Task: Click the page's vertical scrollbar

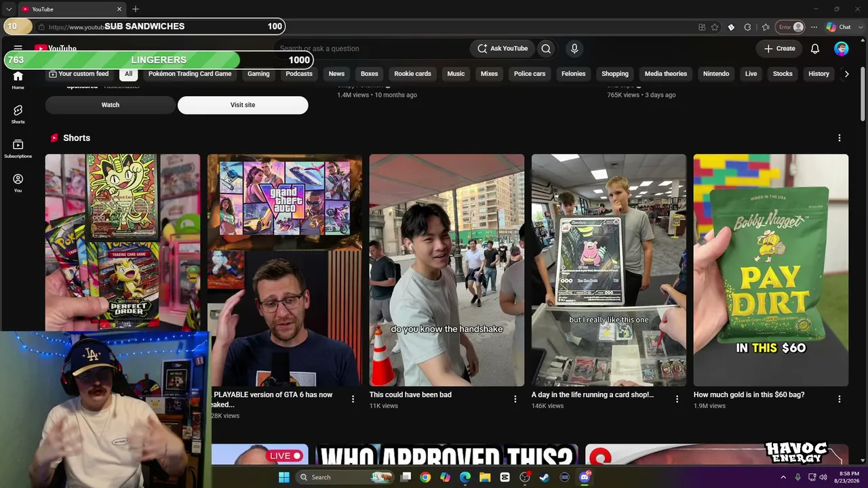Action: (x=863, y=95)
